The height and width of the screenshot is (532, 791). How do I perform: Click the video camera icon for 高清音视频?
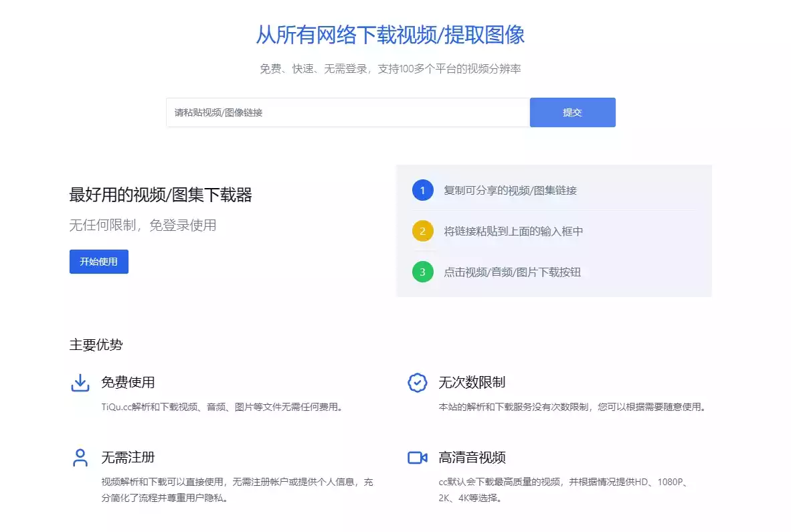pyautogui.click(x=417, y=458)
